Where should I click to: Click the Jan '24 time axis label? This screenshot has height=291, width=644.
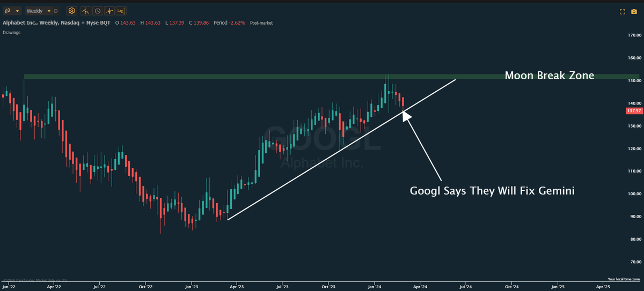374,287
